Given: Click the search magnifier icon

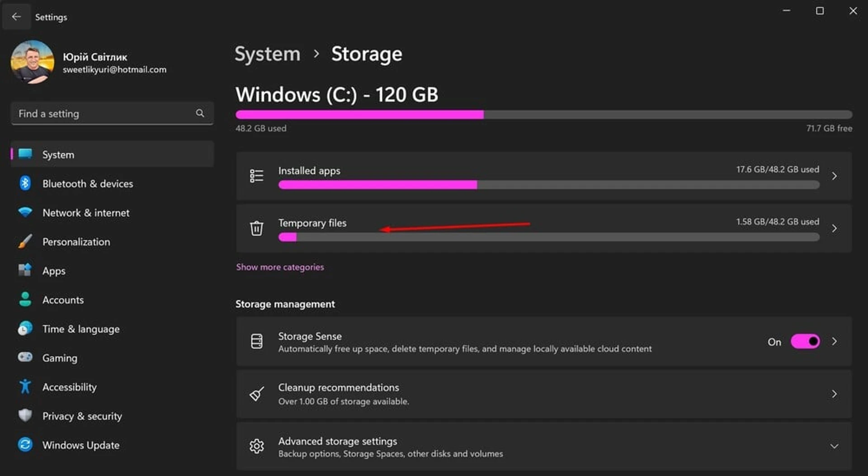Looking at the screenshot, I should click(x=200, y=113).
